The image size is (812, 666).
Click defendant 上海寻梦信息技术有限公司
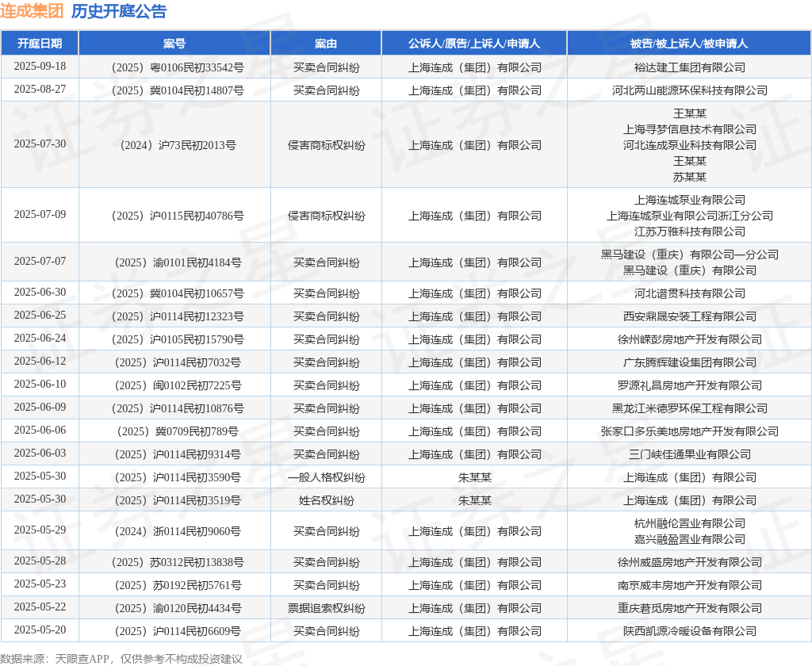click(689, 129)
